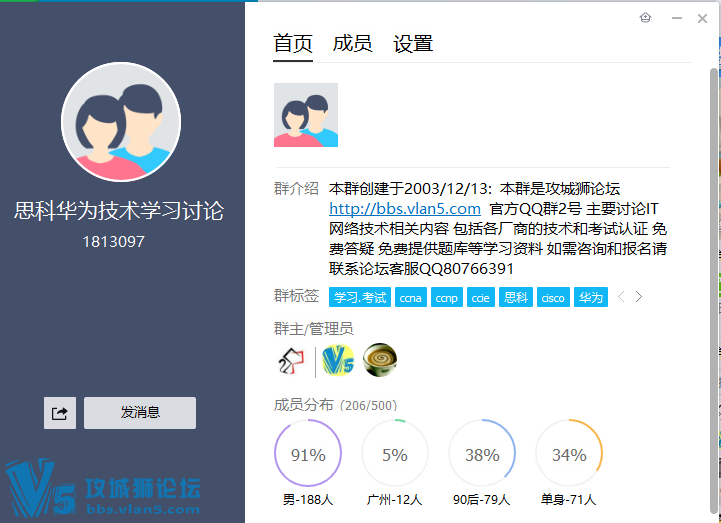Click the 华为 group tag
Screen dimensions: 721x523
pos(591,297)
